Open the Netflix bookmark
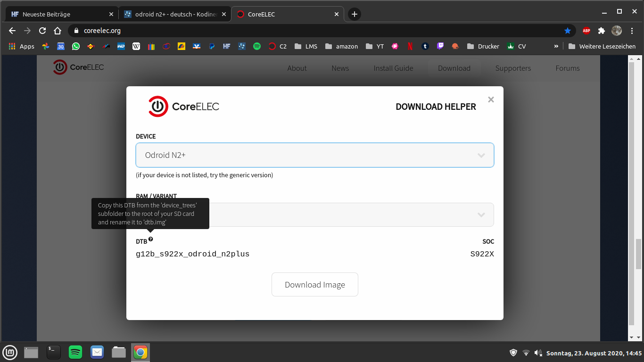The image size is (644, 362). pos(410,46)
